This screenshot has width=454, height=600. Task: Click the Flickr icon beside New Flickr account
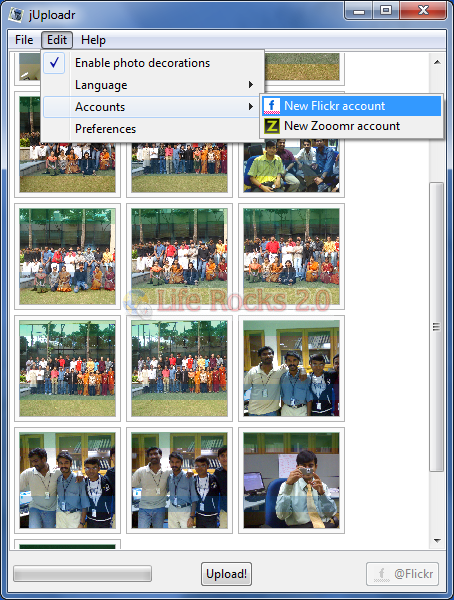click(x=271, y=106)
